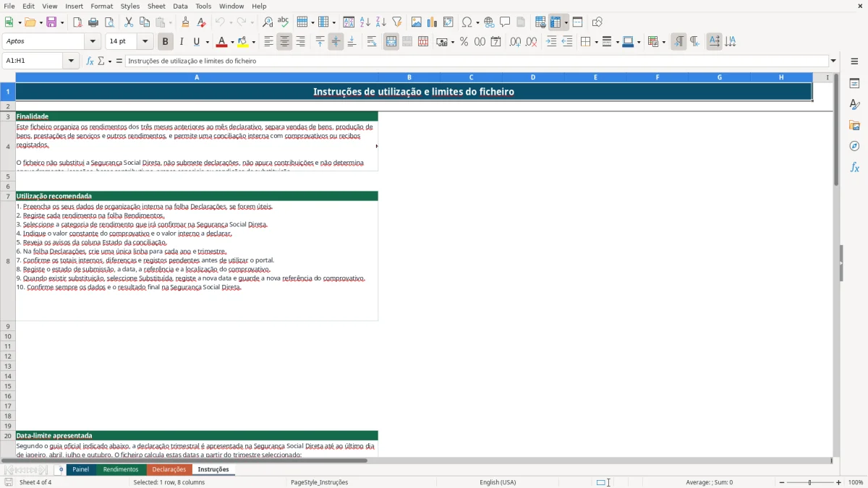
Task: Open the sidebar Functions panel
Action: 854,167
